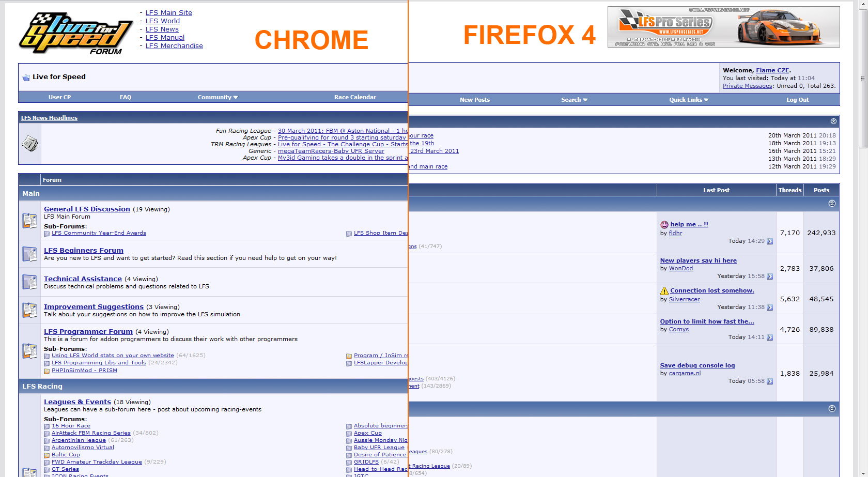Click the folder icon beside PHPInSimMod - PRISM
The height and width of the screenshot is (477, 868).
47,371
